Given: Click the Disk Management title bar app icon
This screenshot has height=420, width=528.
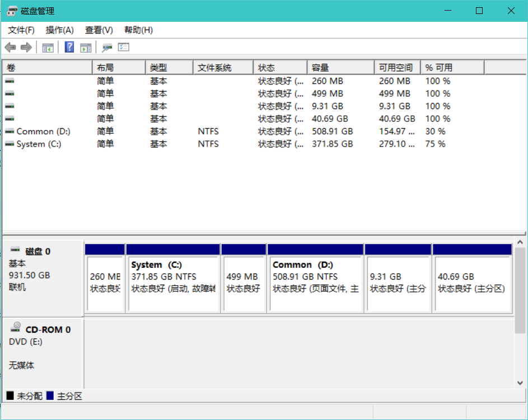Looking at the screenshot, I should pos(12,11).
